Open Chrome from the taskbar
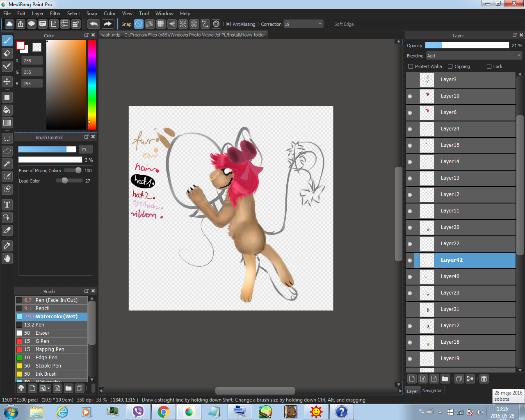The height and width of the screenshot is (420, 525). pyautogui.click(x=163, y=411)
